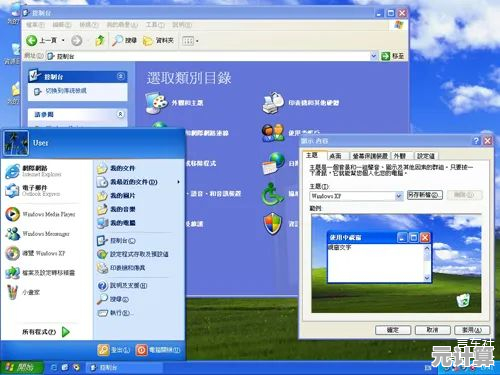The width and height of the screenshot is (500, 375).
Task: Expand All Programs (所有程式) green arrow
Action: click(66, 332)
